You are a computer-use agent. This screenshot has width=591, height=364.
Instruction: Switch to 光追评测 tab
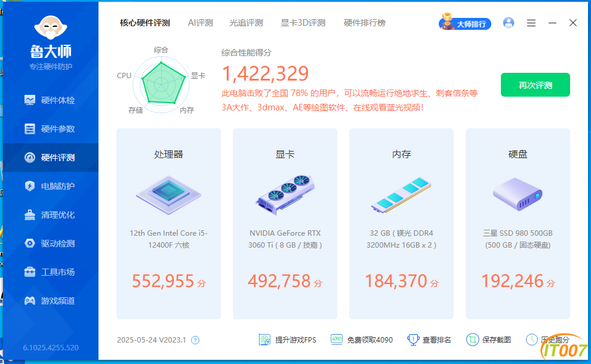pos(246,23)
